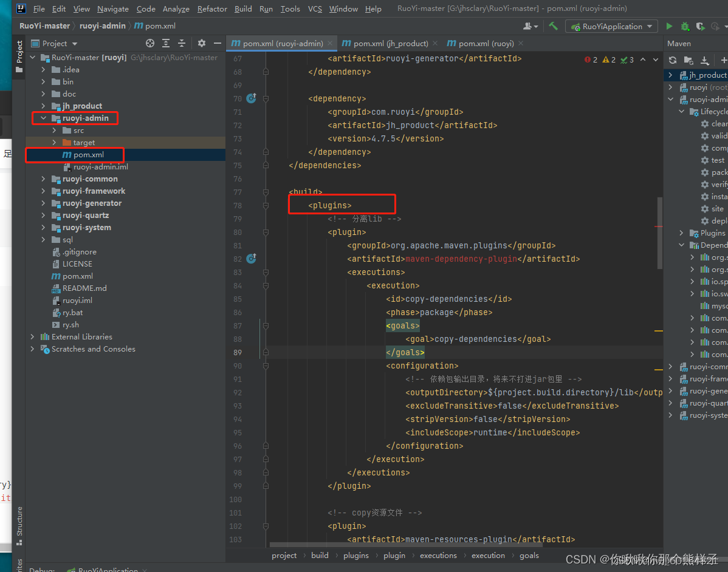Reload all Maven projects icon
This screenshot has height=572, width=728.
[672, 60]
